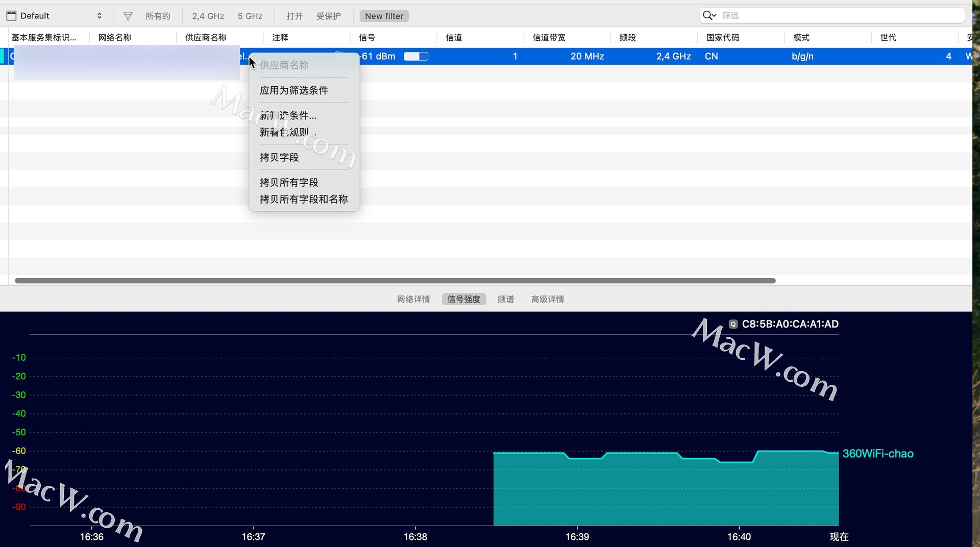Click the funnel filter icon
The height and width of the screenshot is (547, 980).
(128, 16)
